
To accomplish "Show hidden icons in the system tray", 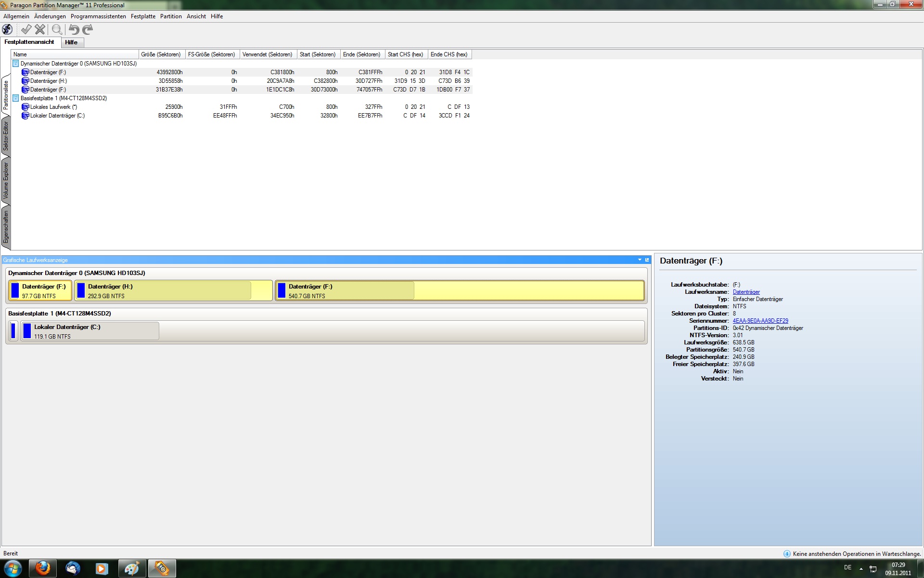I will pyautogui.click(x=861, y=569).
